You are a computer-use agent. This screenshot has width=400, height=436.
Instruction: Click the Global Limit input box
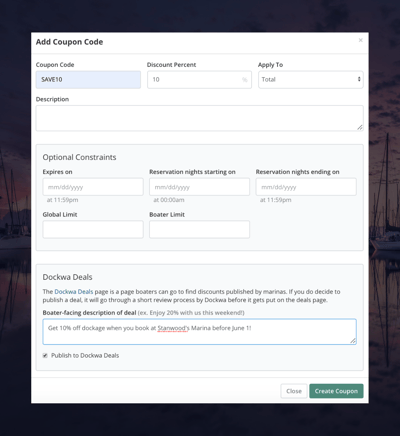pos(93,229)
